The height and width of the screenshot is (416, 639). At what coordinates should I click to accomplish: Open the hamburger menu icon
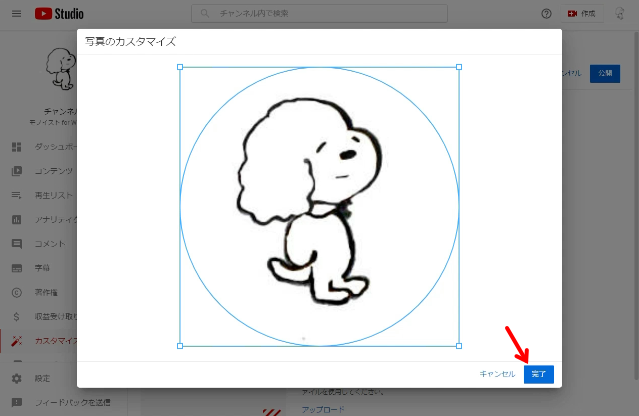coord(16,14)
